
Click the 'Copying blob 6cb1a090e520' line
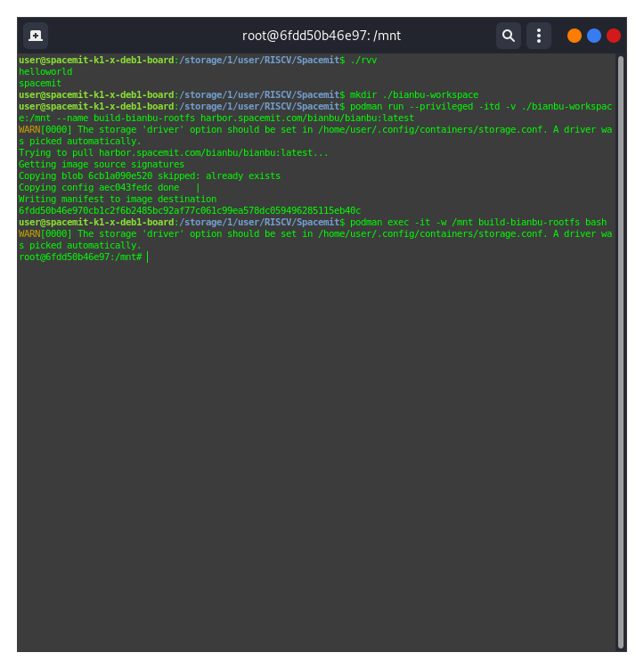(150, 175)
